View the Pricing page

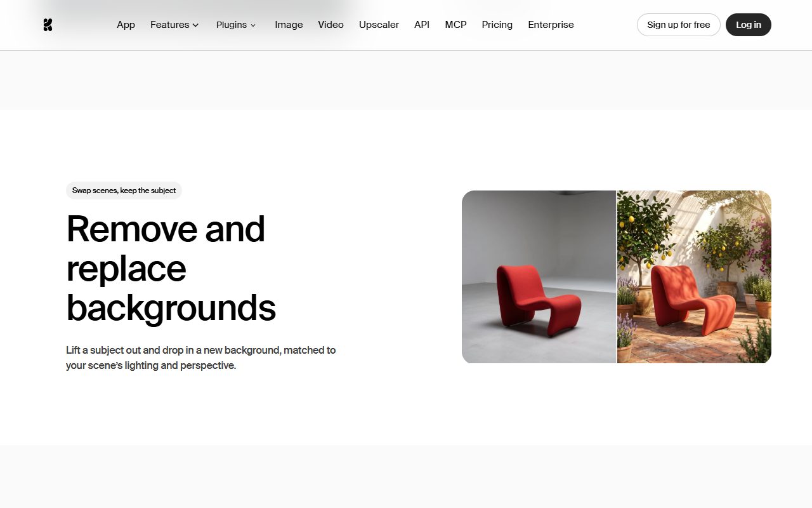(x=497, y=25)
